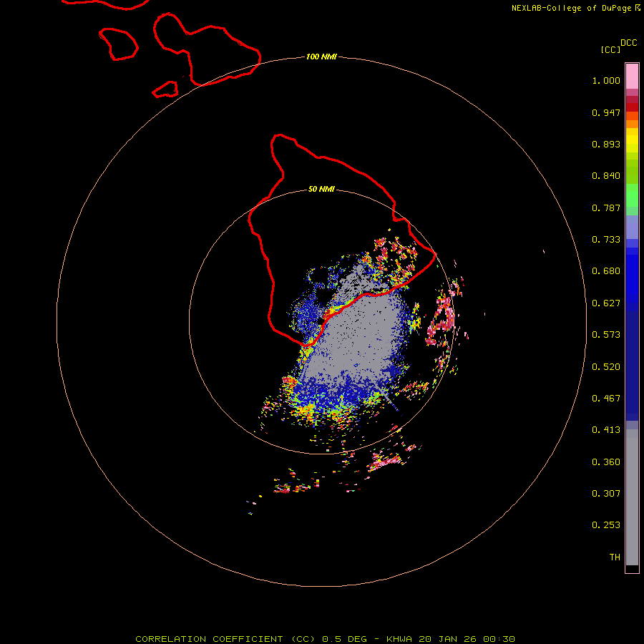Viewport: 644px width, 644px height.
Task: Click the 0.467 scale value
Action: [606, 399]
